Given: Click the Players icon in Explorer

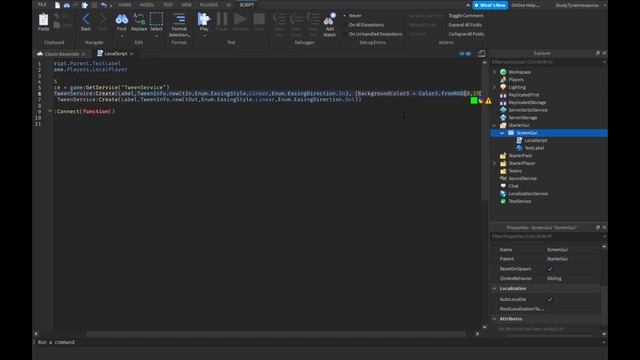Looking at the screenshot, I should [x=503, y=80].
